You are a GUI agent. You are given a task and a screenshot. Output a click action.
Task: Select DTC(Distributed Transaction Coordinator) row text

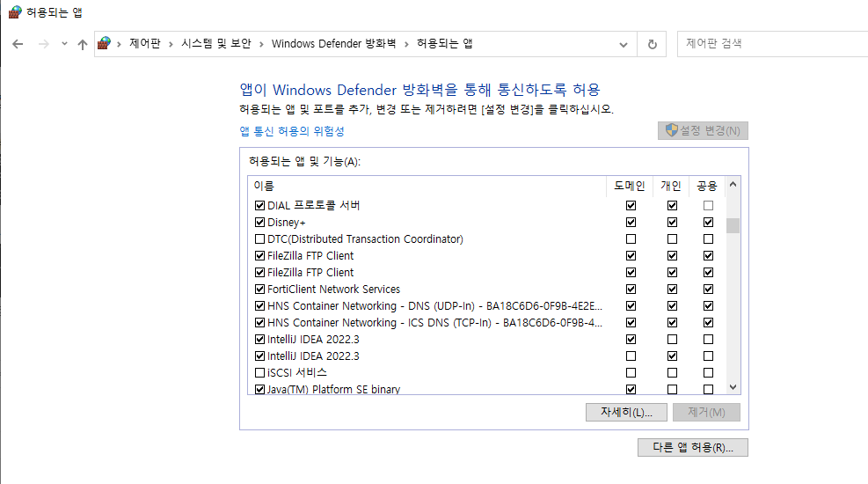tap(365, 239)
